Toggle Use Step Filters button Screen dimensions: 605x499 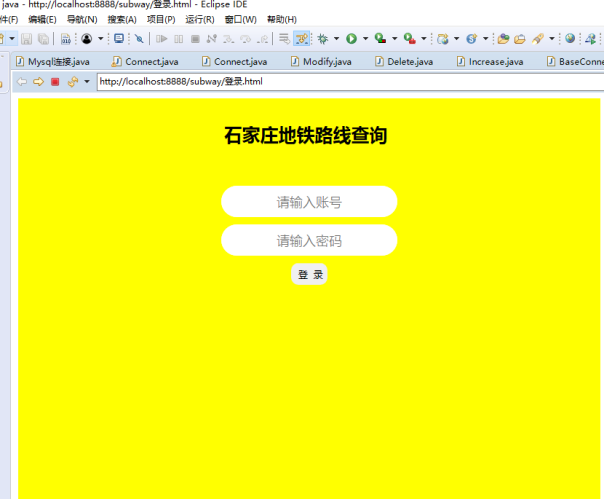pos(301,39)
